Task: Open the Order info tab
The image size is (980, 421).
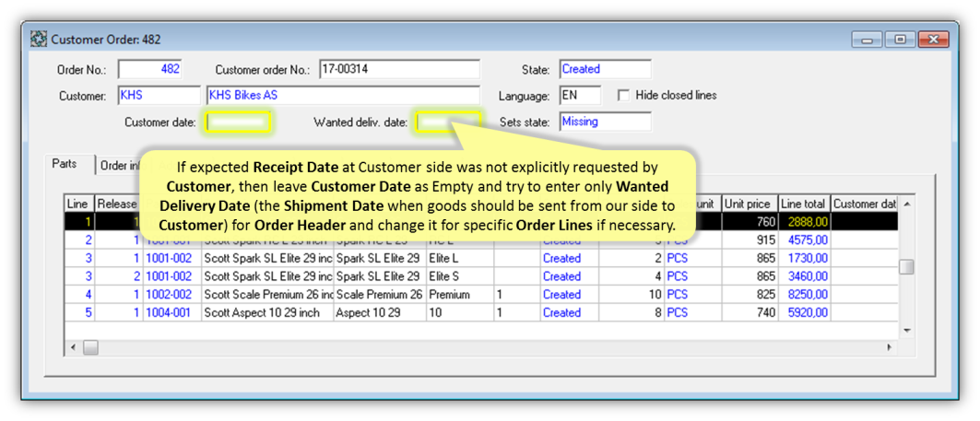Action: pos(118,166)
